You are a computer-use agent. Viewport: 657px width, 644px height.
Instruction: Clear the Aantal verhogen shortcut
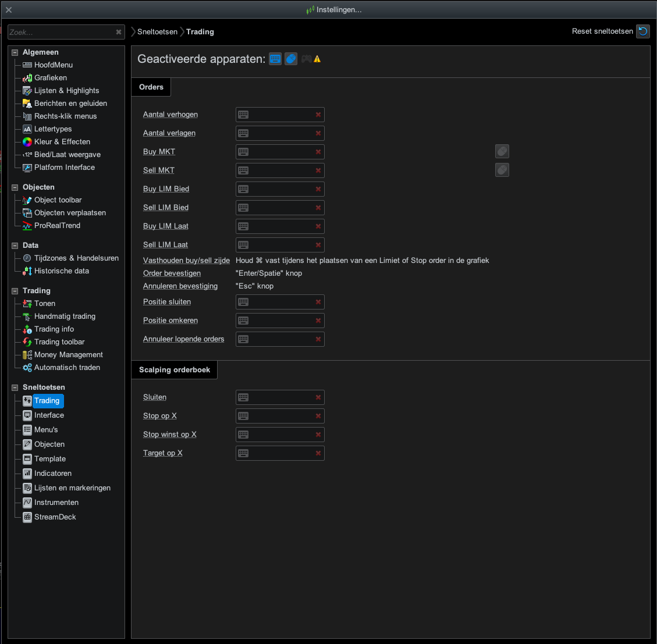[x=318, y=115]
